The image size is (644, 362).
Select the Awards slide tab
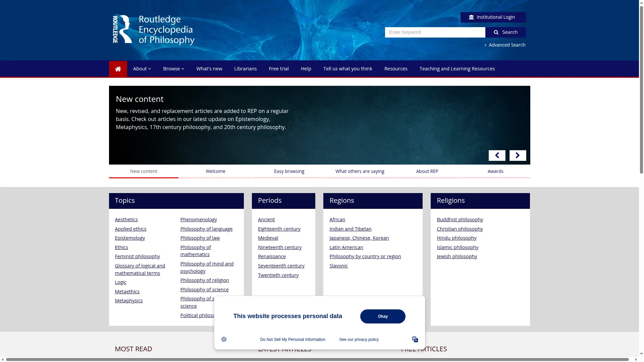(x=495, y=172)
